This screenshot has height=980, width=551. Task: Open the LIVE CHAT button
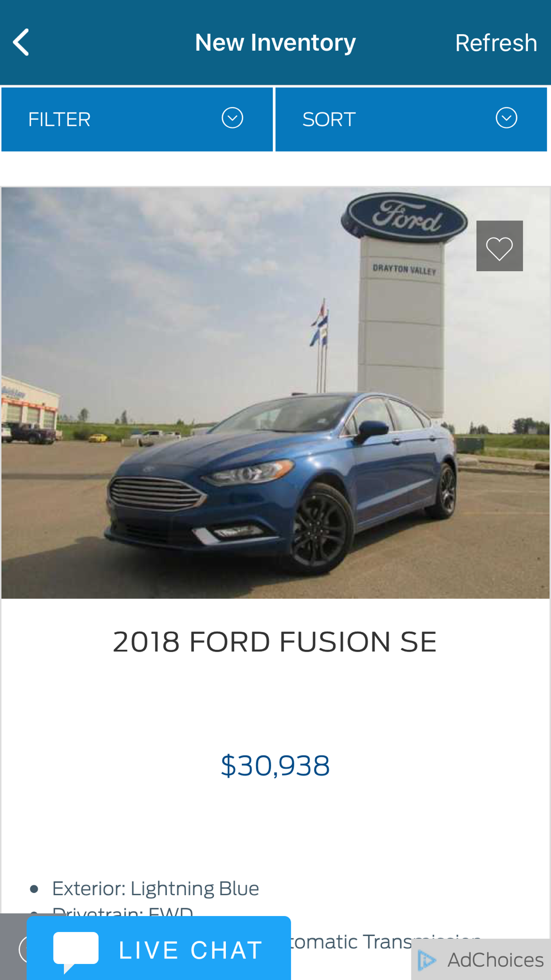click(x=159, y=948)
